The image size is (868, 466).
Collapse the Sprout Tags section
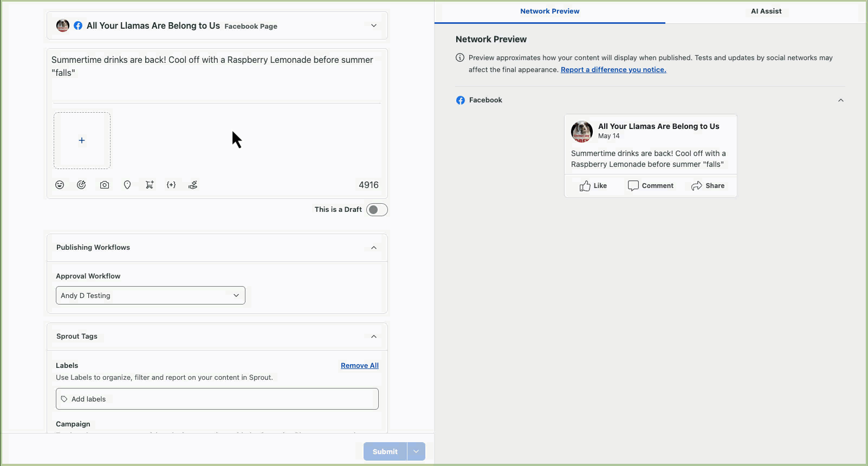[373, 336]
